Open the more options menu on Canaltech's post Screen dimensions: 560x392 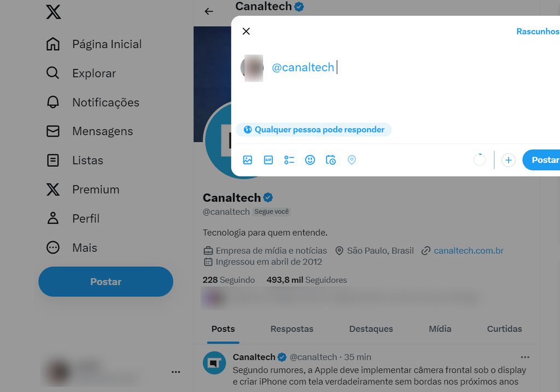[524, 356]
